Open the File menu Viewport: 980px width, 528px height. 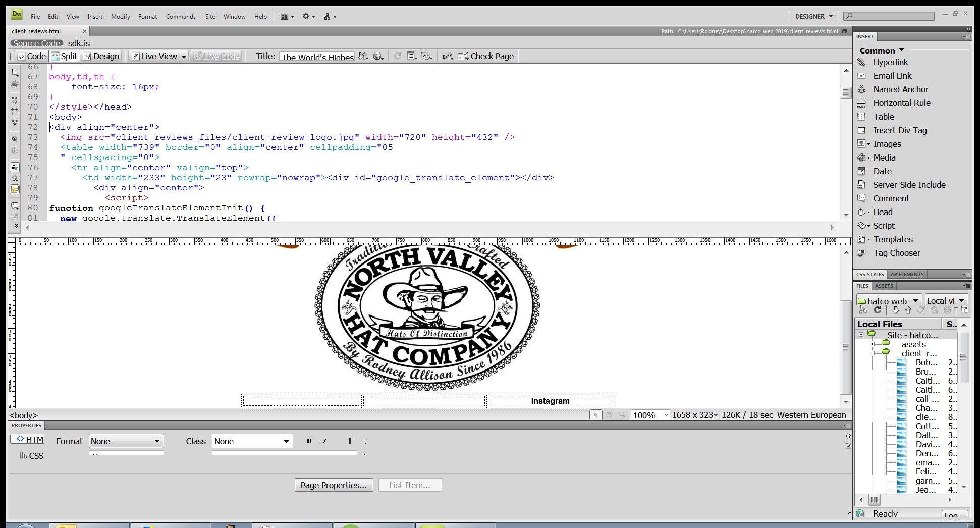35,17
